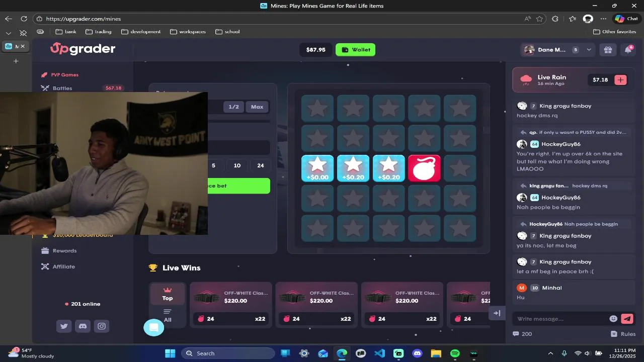This screenshot has height=362, width=644.
Task: Open File Explorer from taskbar
Action: point(436,353)
